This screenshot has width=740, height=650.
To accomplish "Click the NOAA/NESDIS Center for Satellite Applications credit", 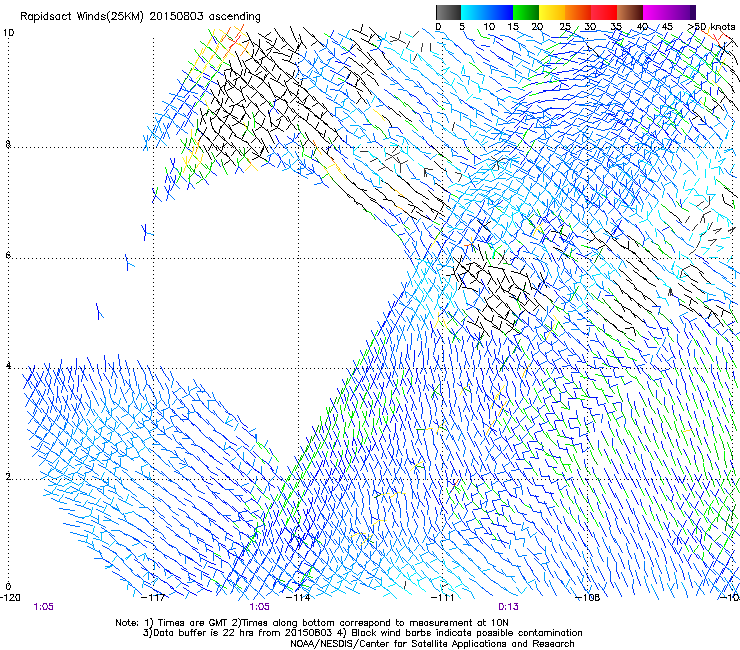I will (432, 644).
